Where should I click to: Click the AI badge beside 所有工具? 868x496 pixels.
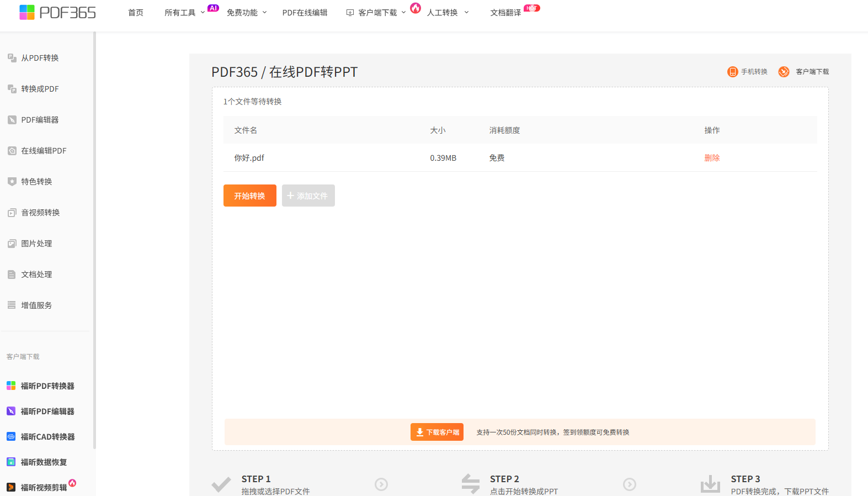(213, 8)
